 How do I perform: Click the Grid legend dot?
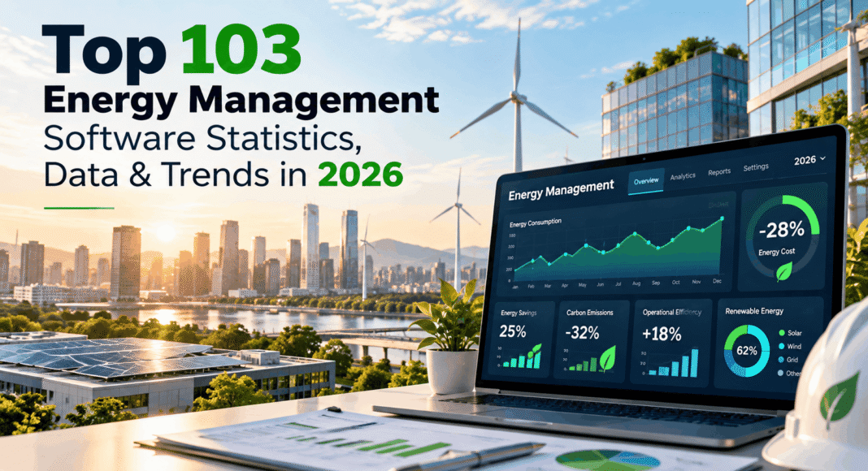click(x=780, y=359)
